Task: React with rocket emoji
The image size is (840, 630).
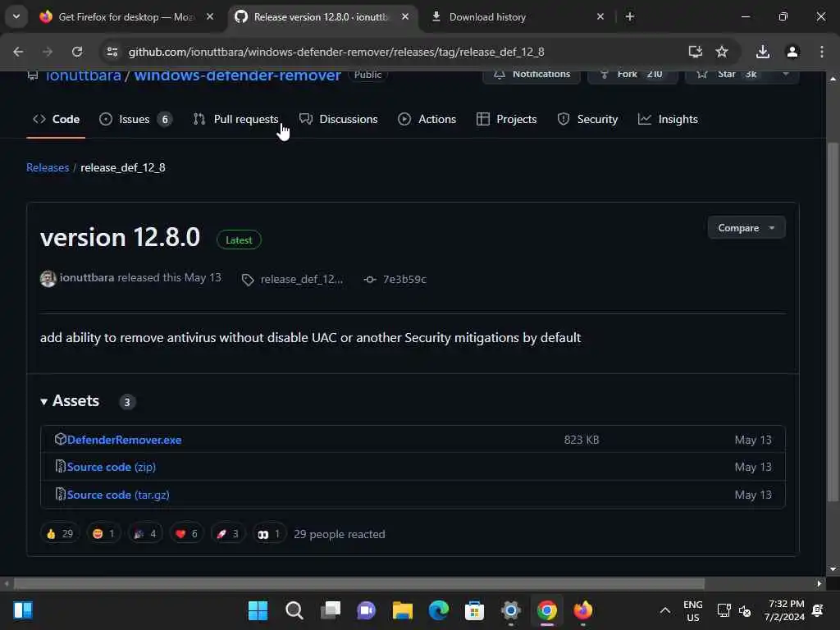Action: coord(228,533)
